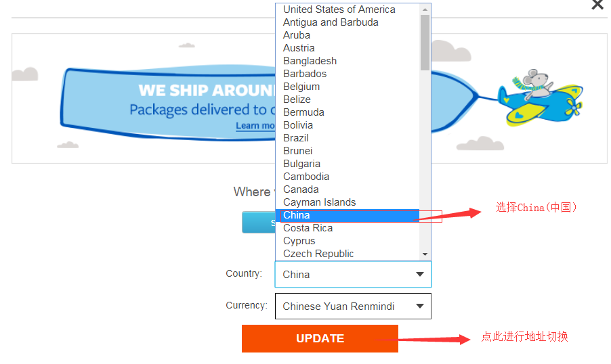Open the Currency dropdown arrow

click(420, 306)
